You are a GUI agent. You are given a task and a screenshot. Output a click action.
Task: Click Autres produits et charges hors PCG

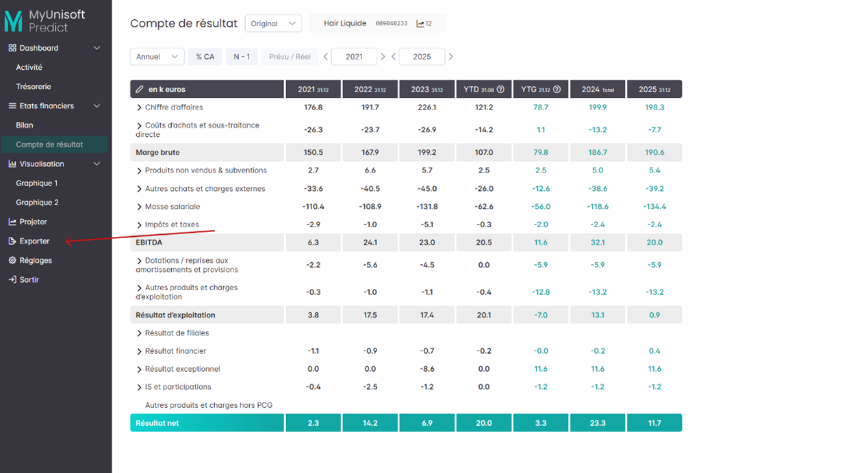point(209,405)
